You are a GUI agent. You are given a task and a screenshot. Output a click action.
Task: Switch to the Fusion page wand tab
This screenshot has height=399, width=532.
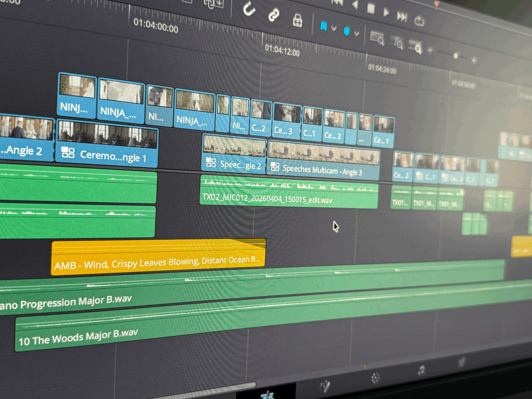325,386
